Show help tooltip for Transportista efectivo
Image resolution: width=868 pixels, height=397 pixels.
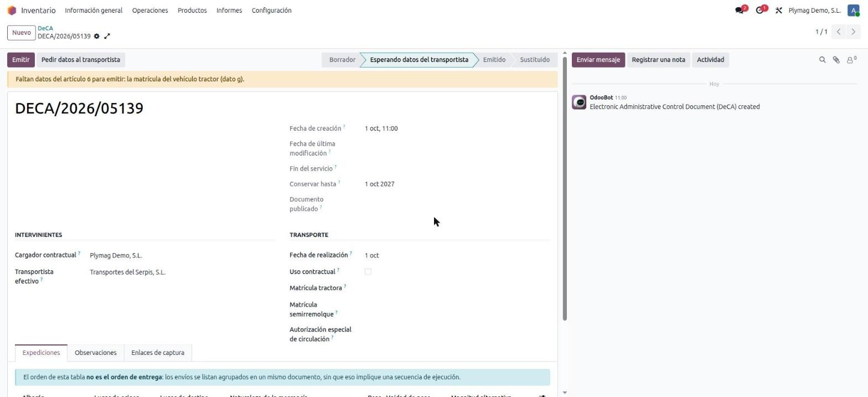click(42, 280)
